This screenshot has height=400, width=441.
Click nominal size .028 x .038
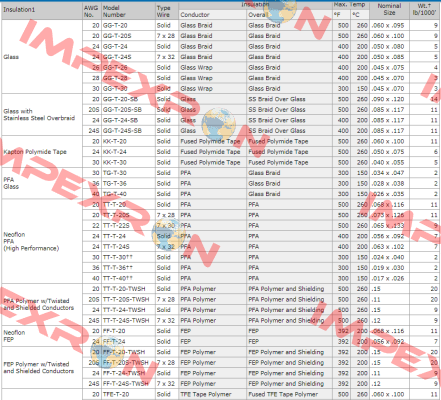(388, 183)
